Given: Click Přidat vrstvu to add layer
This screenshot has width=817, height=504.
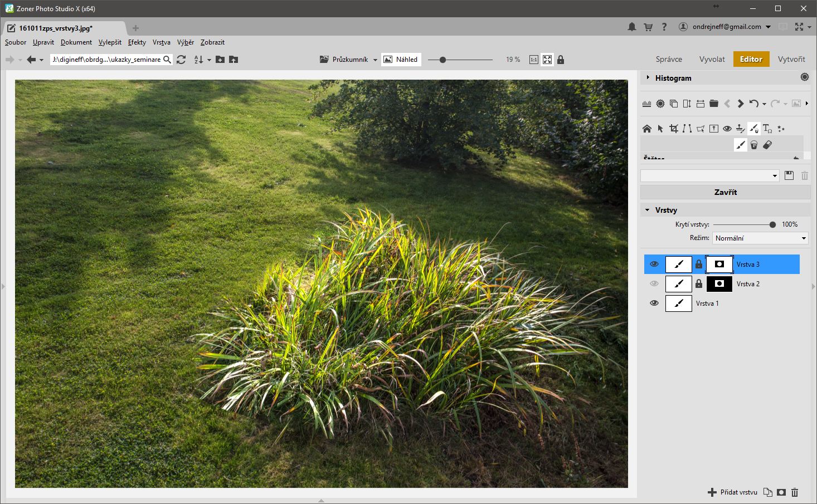Looking at the screenshot, I should 733,492.
